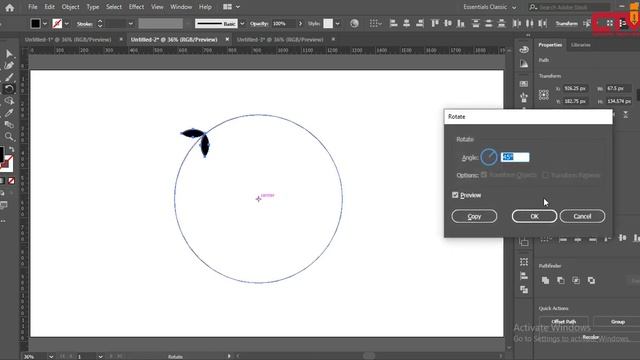Click the Pathfinder Exclude icon

click(x=591, y=280)
